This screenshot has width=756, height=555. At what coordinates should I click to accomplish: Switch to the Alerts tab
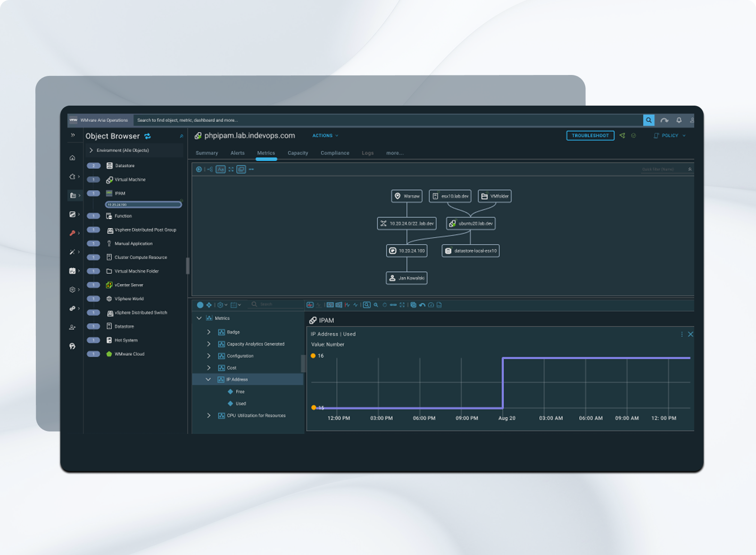tap(238, 153)
